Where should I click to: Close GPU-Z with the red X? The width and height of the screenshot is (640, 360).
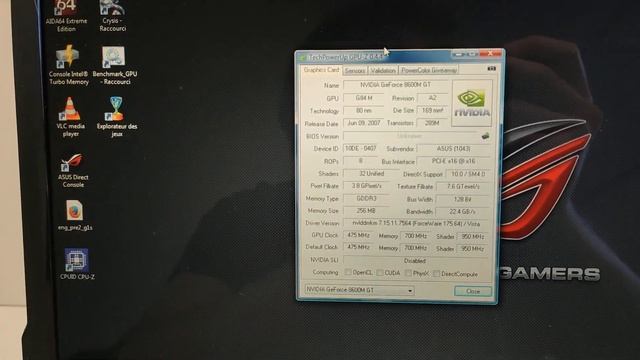pyautogui.click(x=490, y=53)
